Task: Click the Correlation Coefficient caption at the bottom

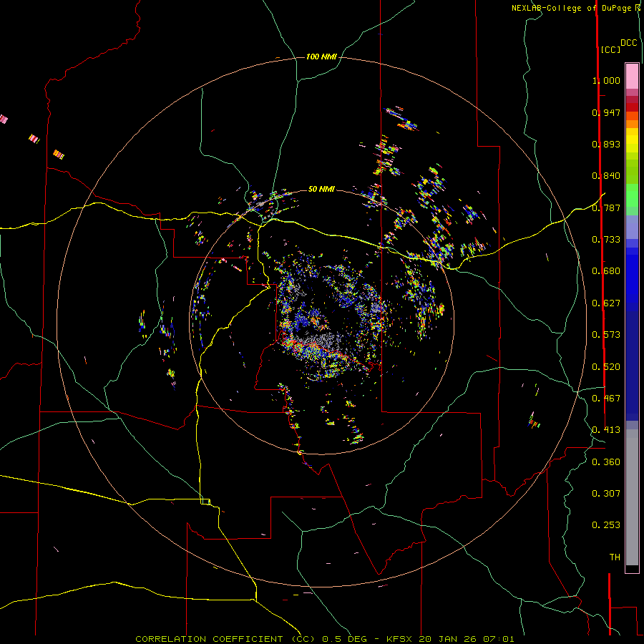Action: pyautogui.click(x=325, y=639)
